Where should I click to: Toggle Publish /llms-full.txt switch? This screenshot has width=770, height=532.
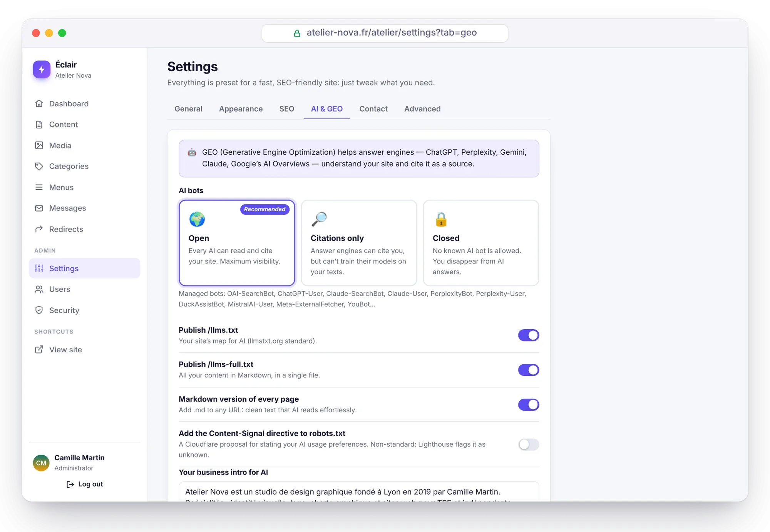tap(528, 370)
